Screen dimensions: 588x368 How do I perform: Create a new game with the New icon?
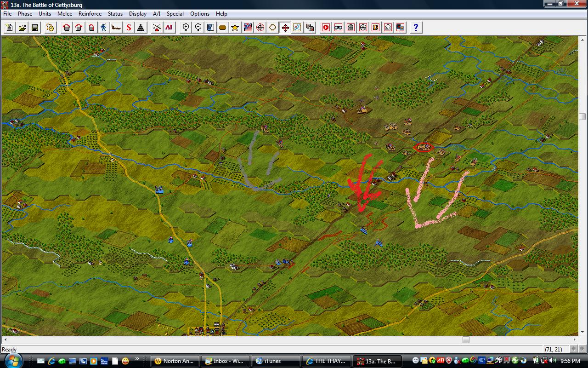coord(9,28)
